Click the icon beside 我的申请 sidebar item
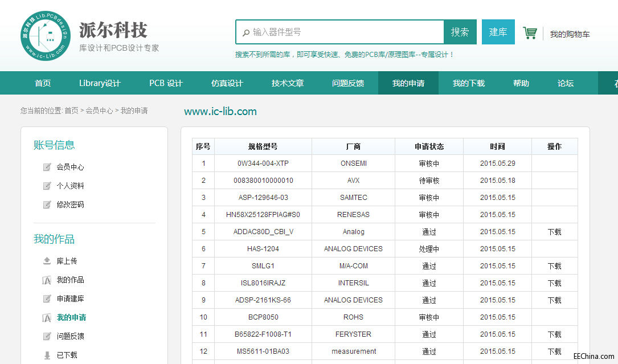Image resolution: width=618 pixels, height=364 pixels. (x=47, y=317)
